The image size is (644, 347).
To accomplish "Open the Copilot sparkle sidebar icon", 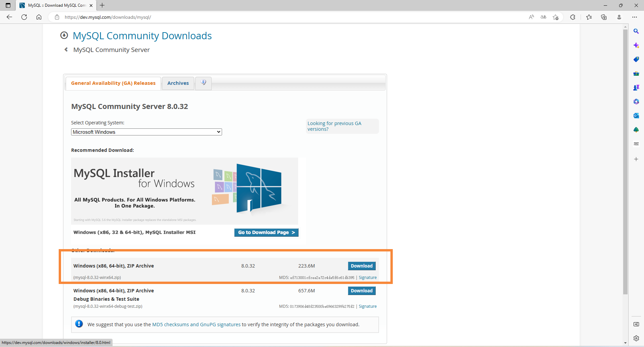I will (x=636, y=45).
